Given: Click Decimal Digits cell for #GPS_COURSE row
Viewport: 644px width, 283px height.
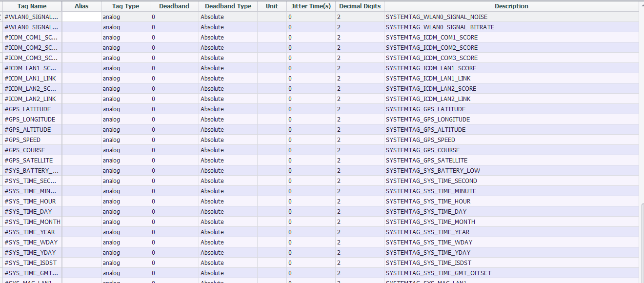Looking at the screenshot, I should [339, 150].
